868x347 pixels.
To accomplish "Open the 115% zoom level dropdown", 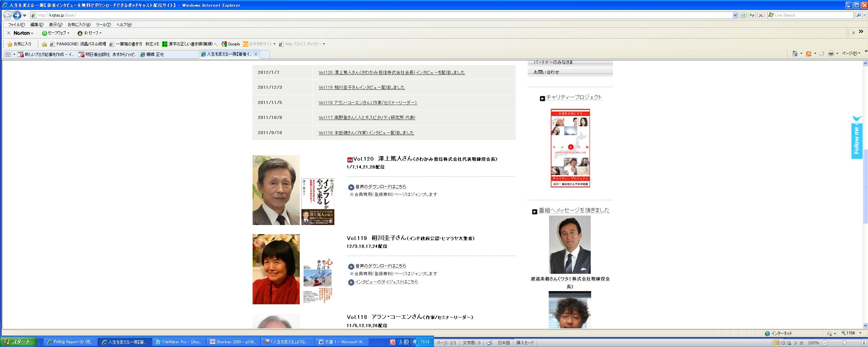I will tap(860, 333).
